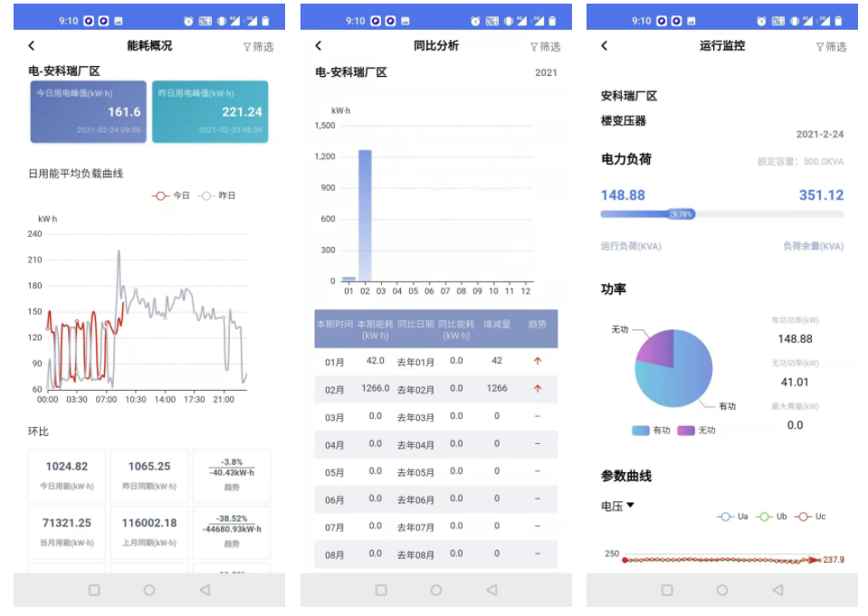Open 昨日用电峰值 card showing 221.24
Screen dimensions: 868x616
click(210, 112)
